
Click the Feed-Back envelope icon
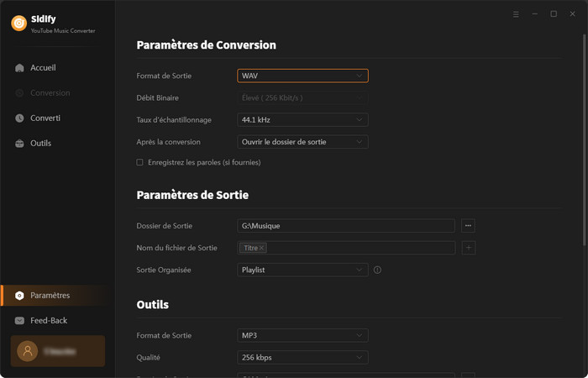point(19,321)
